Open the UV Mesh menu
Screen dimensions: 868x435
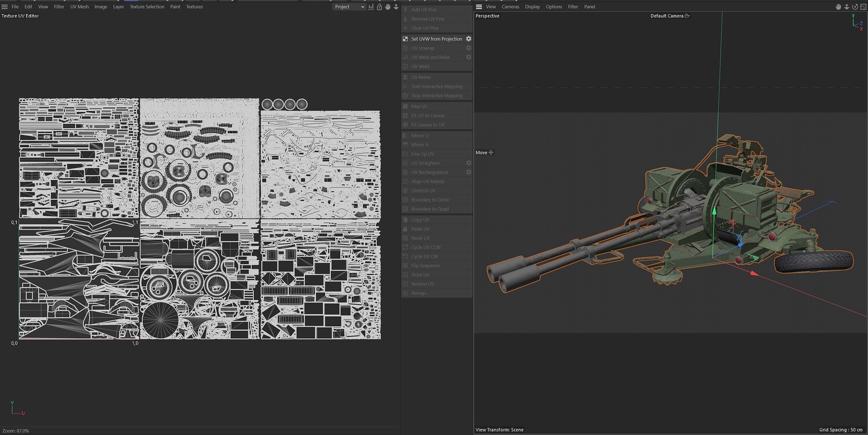click(x=79, y=7)
